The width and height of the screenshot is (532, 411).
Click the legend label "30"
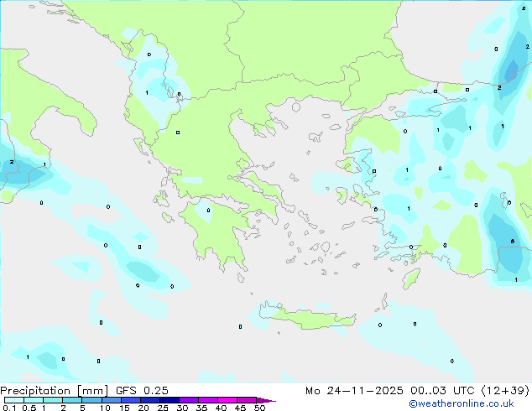(182, 408)
